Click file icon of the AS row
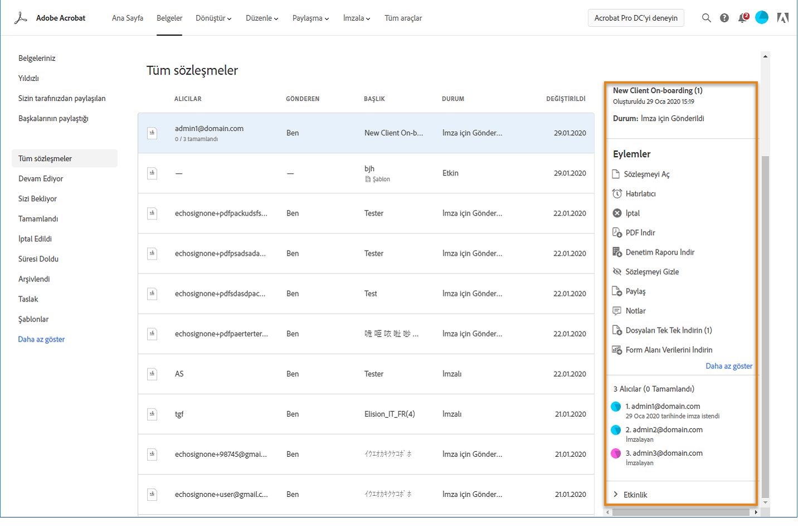The width and height of the screenshot is (798, 532). coord(152,374)
